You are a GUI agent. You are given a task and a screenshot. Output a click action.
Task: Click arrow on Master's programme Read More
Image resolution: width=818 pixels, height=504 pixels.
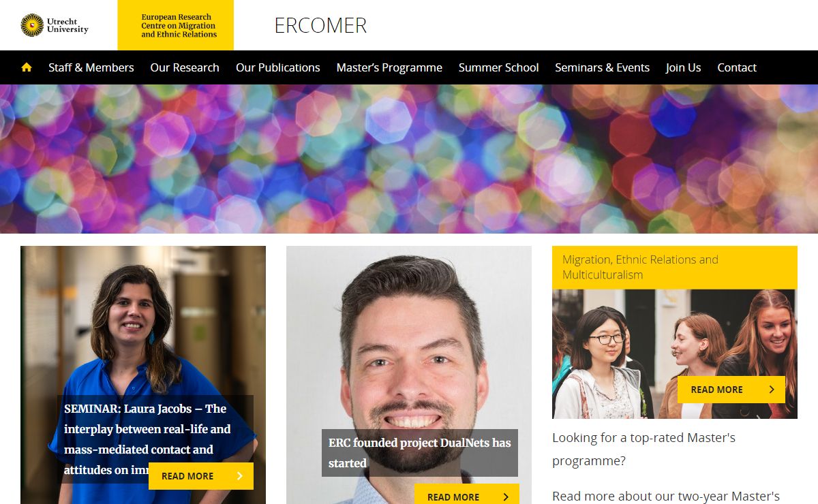coord(772,390)
